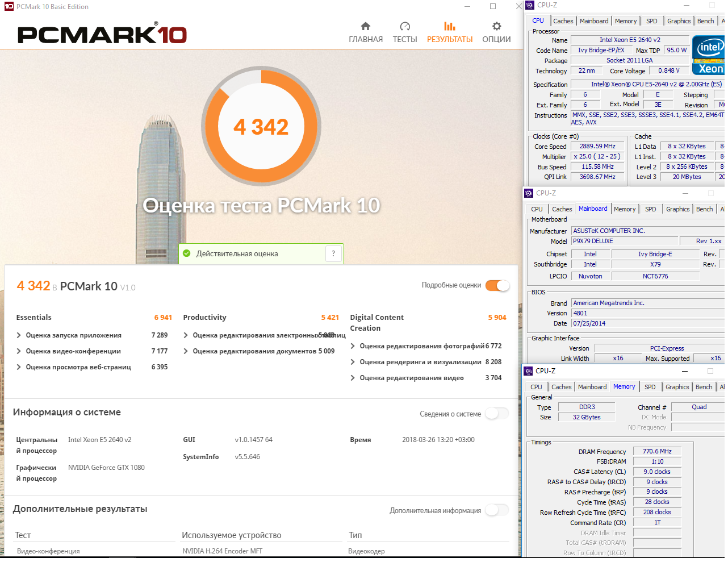Click the Intel Xeon logo in CPU-Z
728x583 pixels.
(709, 55)
